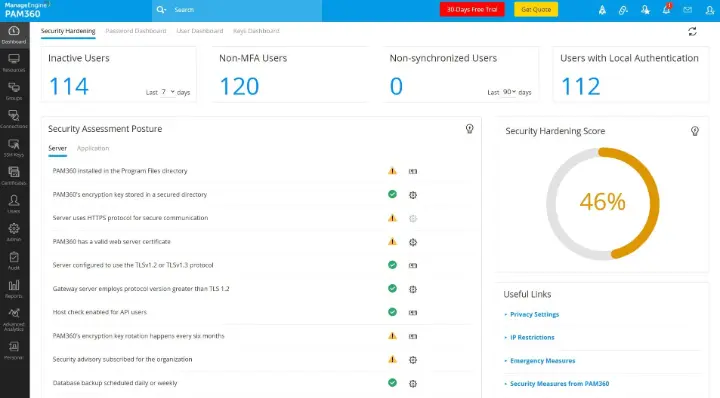Viewport: 720px width, 398px height.
Task: Open Inactive Users last days dropdown
Action: pyautogui.click(x=168, y=92)
